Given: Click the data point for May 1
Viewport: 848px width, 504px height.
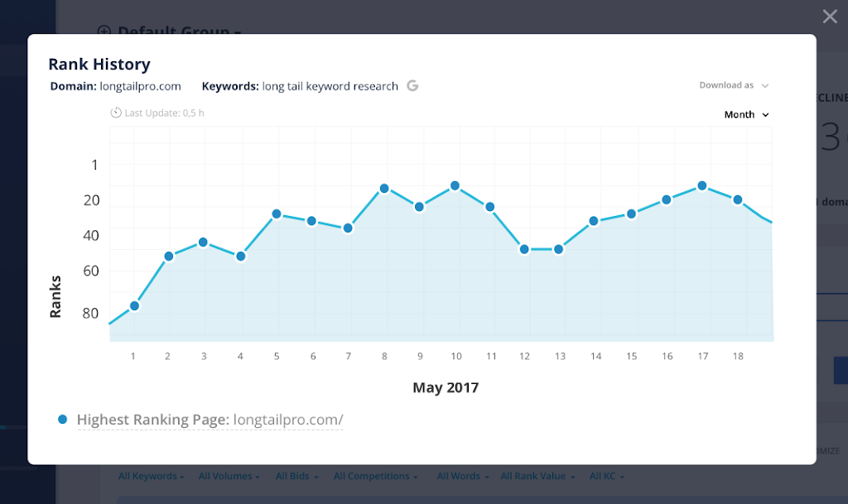Looking at the screenshot, I should [x=135, y=306].
